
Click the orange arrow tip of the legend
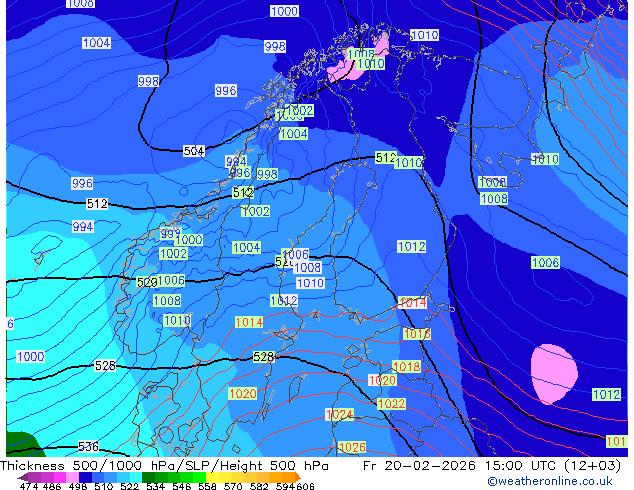(x=298, y=477)
